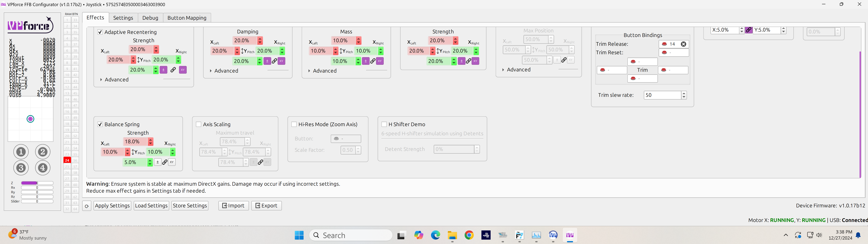Viewport: 868px width, 244px height.
Task: Click the XY swap icon in Strength panel
Action: point(475,61)
